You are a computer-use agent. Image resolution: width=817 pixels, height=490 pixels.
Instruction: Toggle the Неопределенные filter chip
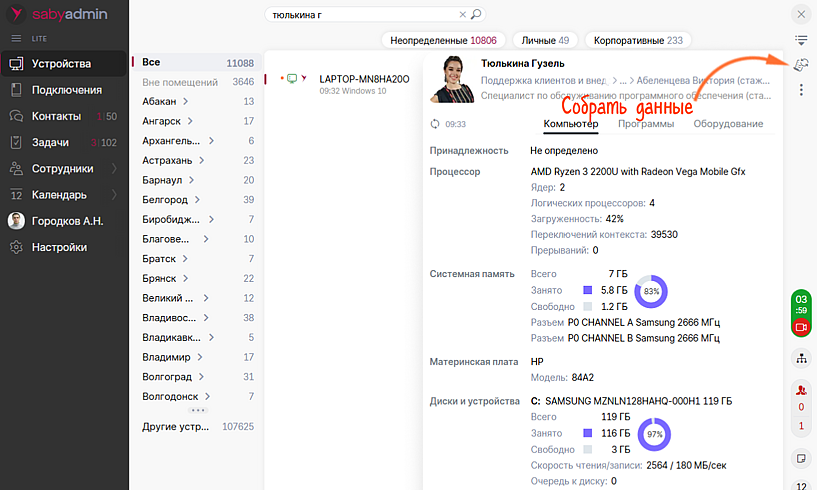click(x=441, y=41)
